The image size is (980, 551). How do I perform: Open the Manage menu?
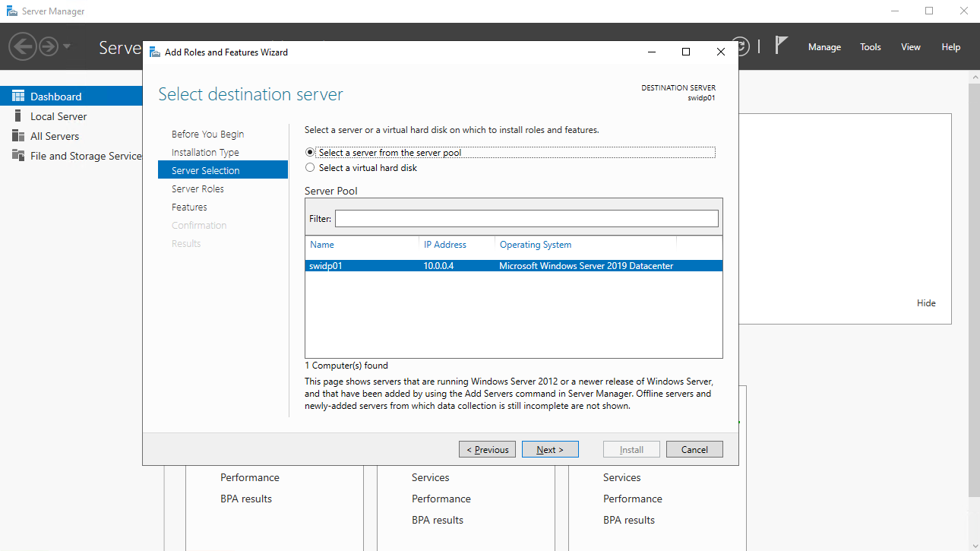[824, 46]
